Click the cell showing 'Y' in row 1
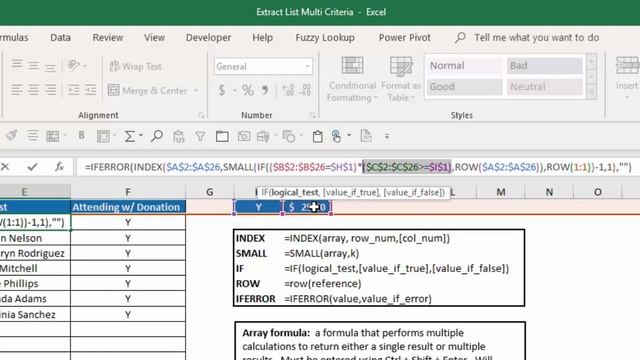Image resolution: width=640 pixels, height=360 pixels. (x=258, y=207)
